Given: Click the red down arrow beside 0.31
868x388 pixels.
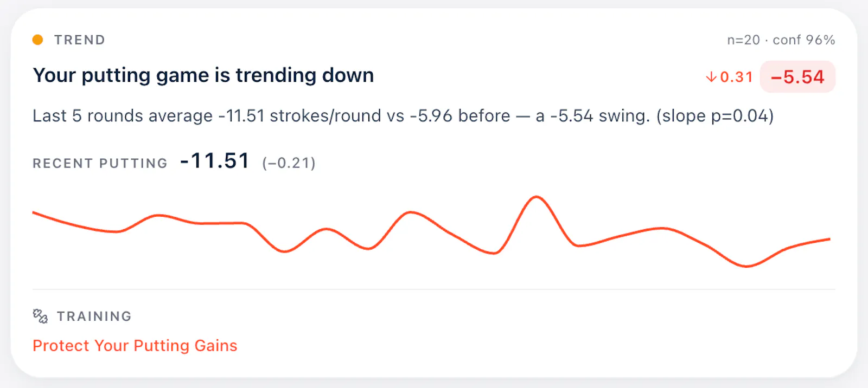Looking at the screenshot, I should coord(711,77).
